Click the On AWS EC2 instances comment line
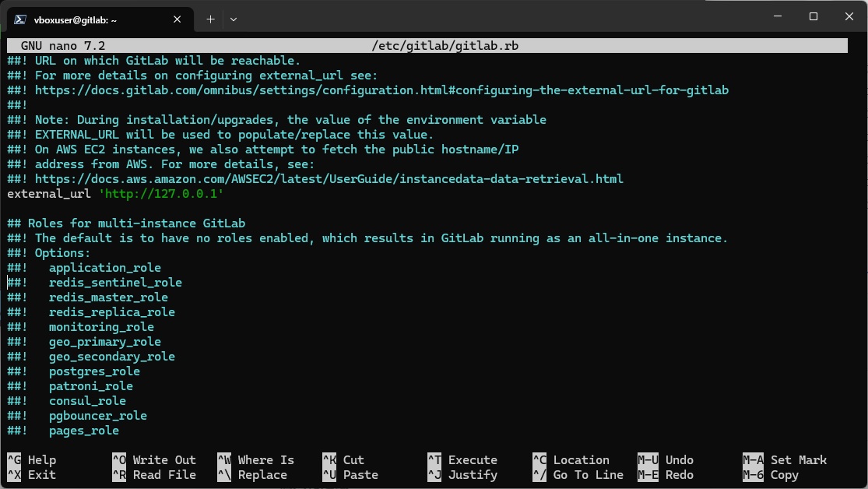This screenshot has height=489, width=868. pyautogui.click(x=263, y=150)
